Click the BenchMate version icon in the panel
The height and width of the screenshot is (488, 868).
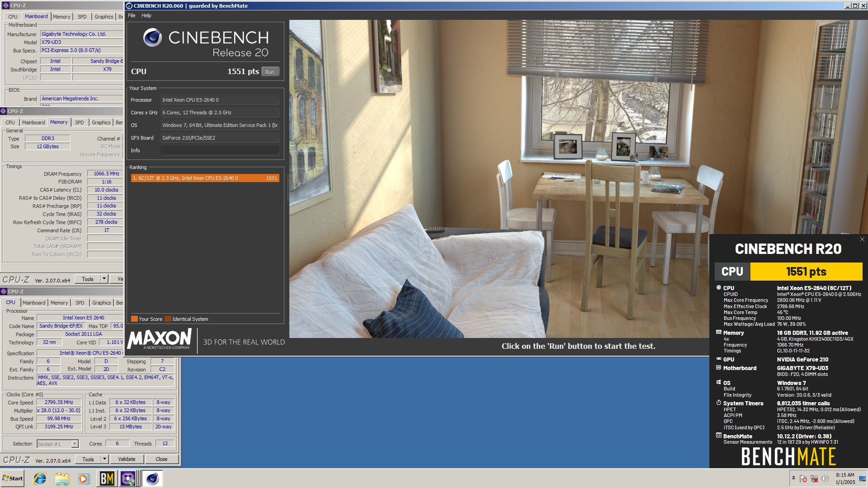pyautogui.click(x=718, y=436)
